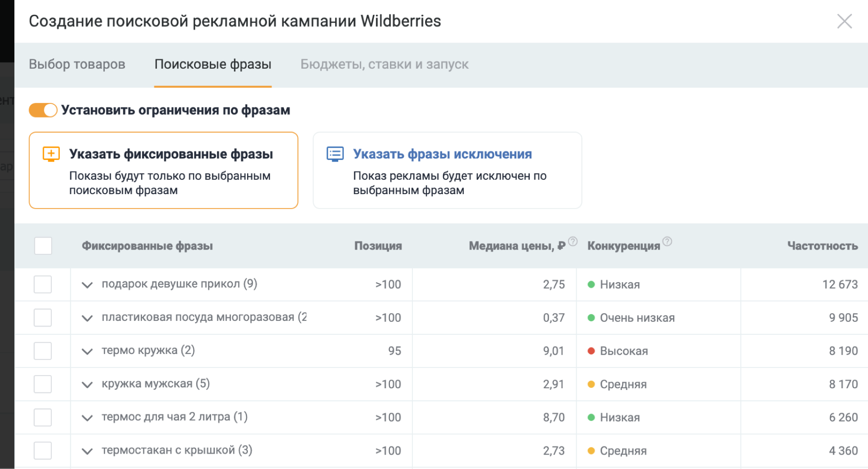868x469 pixels.
Task: Click the position value 95
Action: tap(394, 351)
